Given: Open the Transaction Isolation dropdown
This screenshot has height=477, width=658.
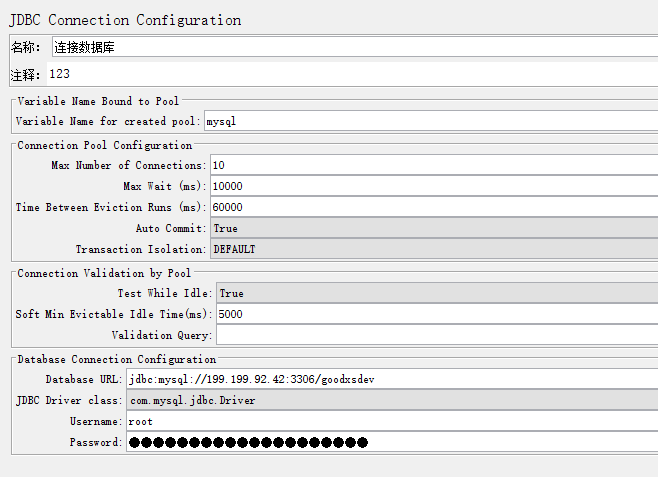Looking at the screenshot, I should pyautogui.click(x=430, y=249).
